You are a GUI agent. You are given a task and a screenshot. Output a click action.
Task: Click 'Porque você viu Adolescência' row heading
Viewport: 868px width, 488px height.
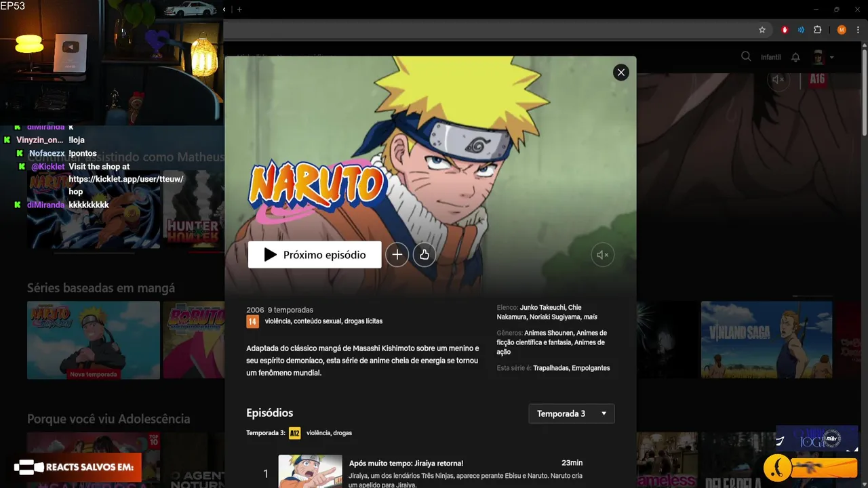tap(108, 419)
